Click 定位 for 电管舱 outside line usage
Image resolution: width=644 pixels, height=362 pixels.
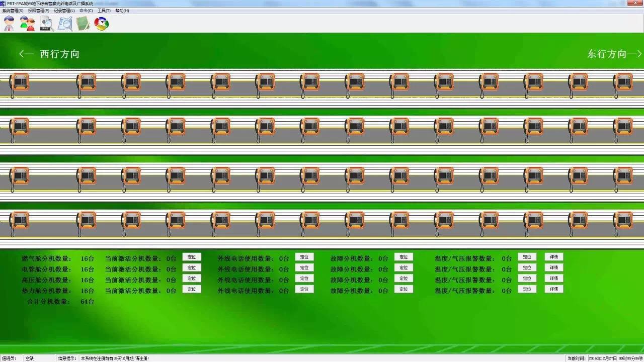click(x=304, y=268)
